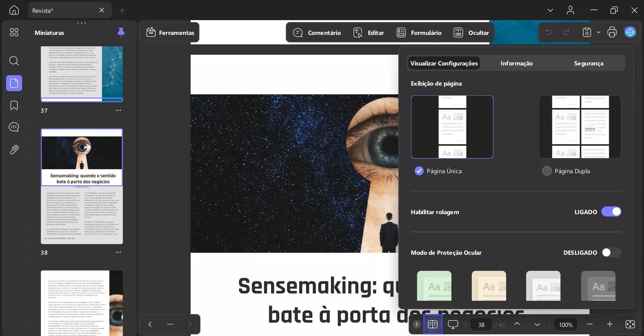Collapse the bottom toolbar with chevron

click(416, 324)
